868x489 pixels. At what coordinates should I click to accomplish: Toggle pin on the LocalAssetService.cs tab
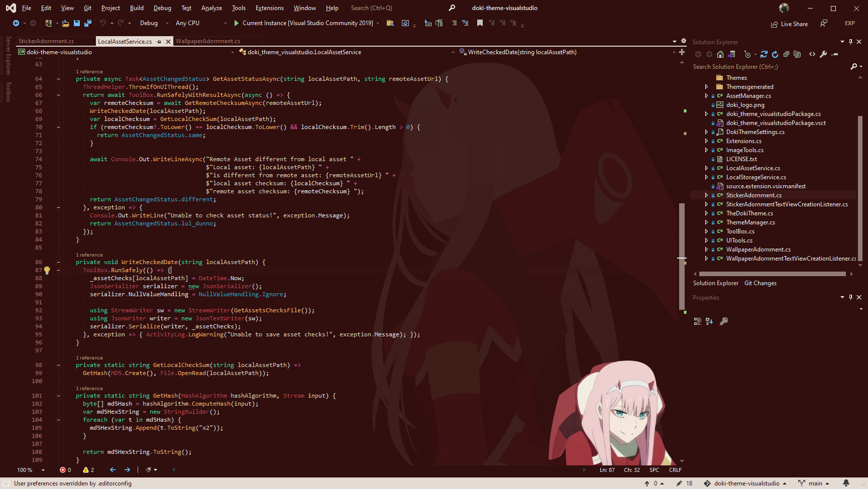159,42
